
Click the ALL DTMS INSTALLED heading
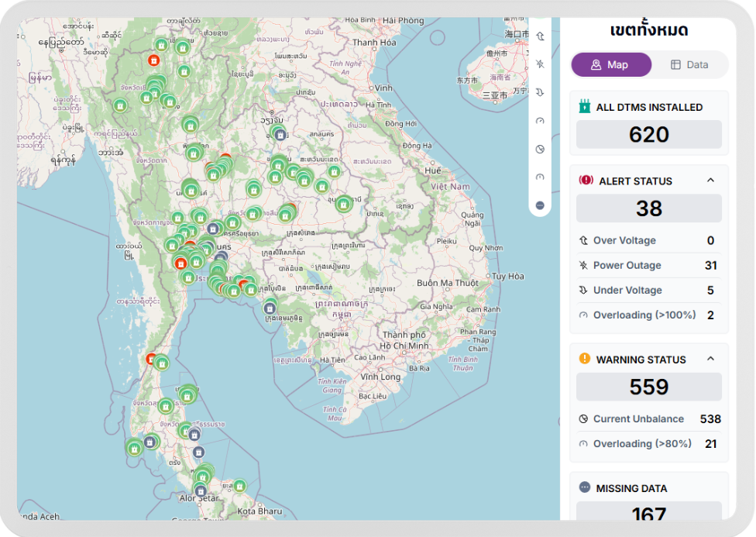pyautogui.click(x=649, y=107)
